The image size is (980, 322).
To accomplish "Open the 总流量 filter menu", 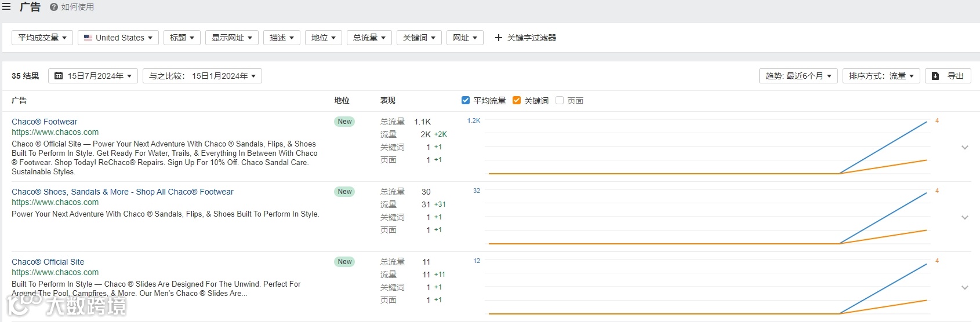I will (x=369, y=38).
